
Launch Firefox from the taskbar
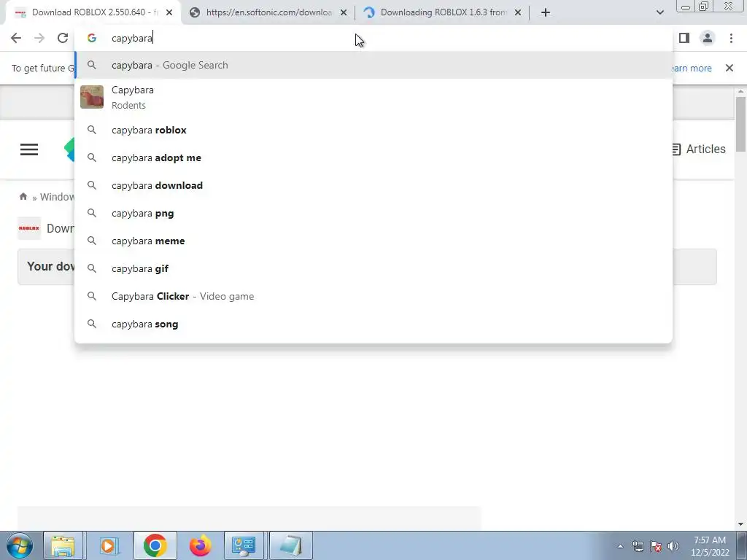[200, 545]
